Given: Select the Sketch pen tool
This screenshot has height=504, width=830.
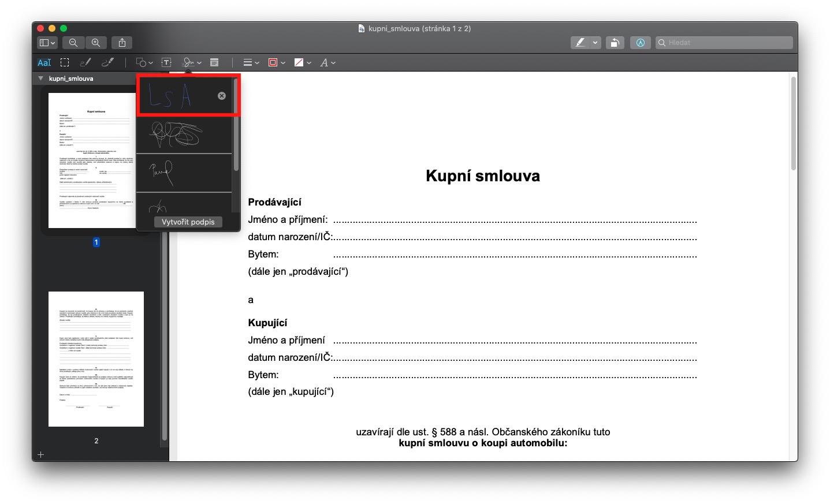Looking at the screenshot, I should [85, 62].
